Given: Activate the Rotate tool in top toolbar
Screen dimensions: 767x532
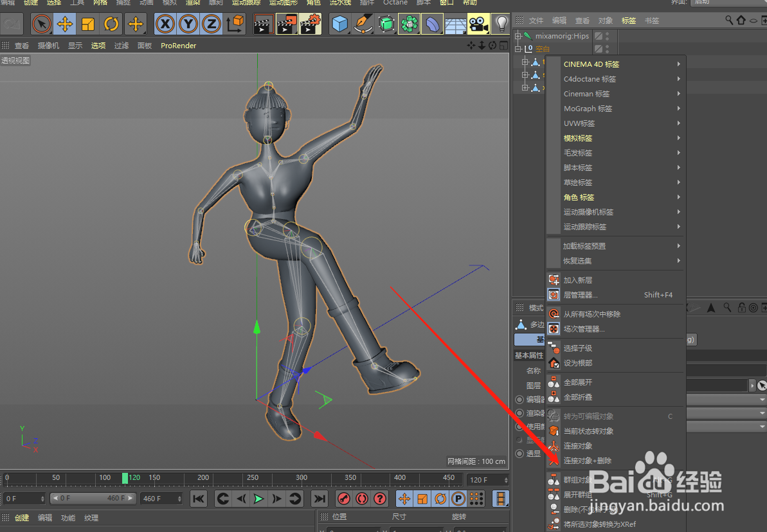Looking at the screenshot, I should [111, 24].
